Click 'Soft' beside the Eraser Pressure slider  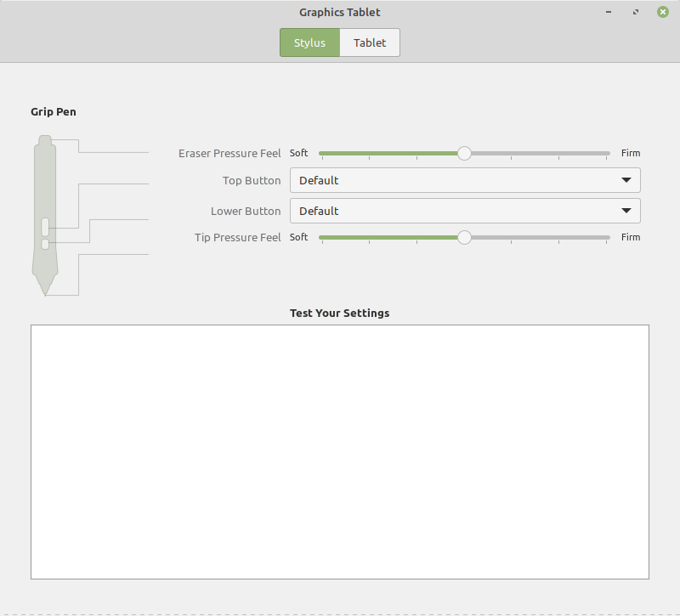point(299,153)
